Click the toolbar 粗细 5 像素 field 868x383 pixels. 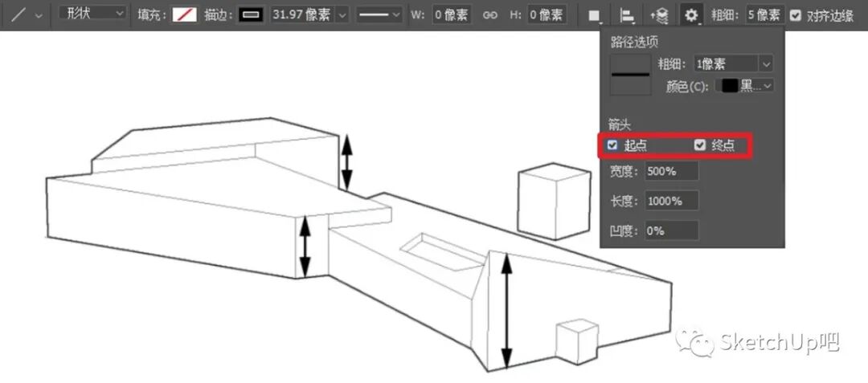764,15
